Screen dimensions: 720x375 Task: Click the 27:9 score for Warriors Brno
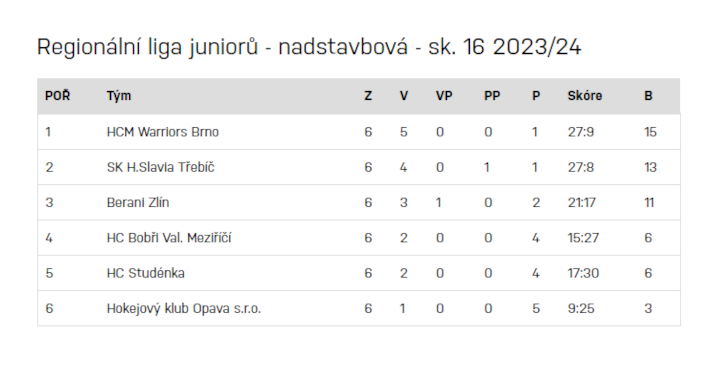580,132
